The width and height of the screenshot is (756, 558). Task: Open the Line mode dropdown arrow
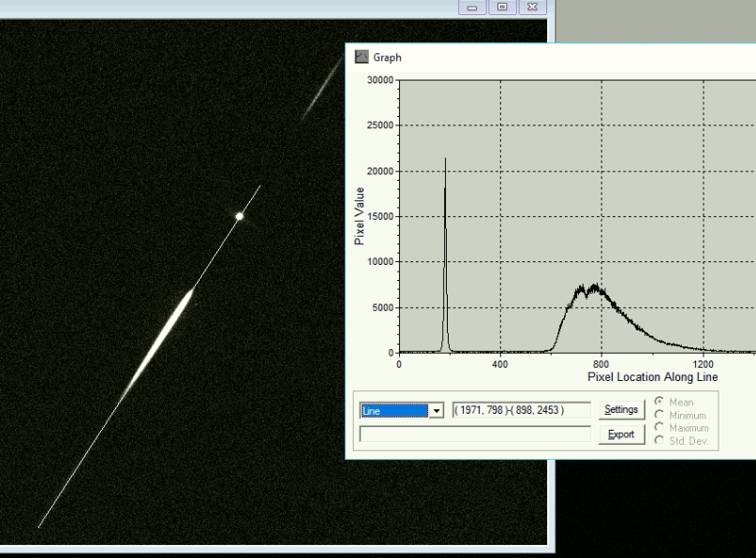click(x=437, y=411)
